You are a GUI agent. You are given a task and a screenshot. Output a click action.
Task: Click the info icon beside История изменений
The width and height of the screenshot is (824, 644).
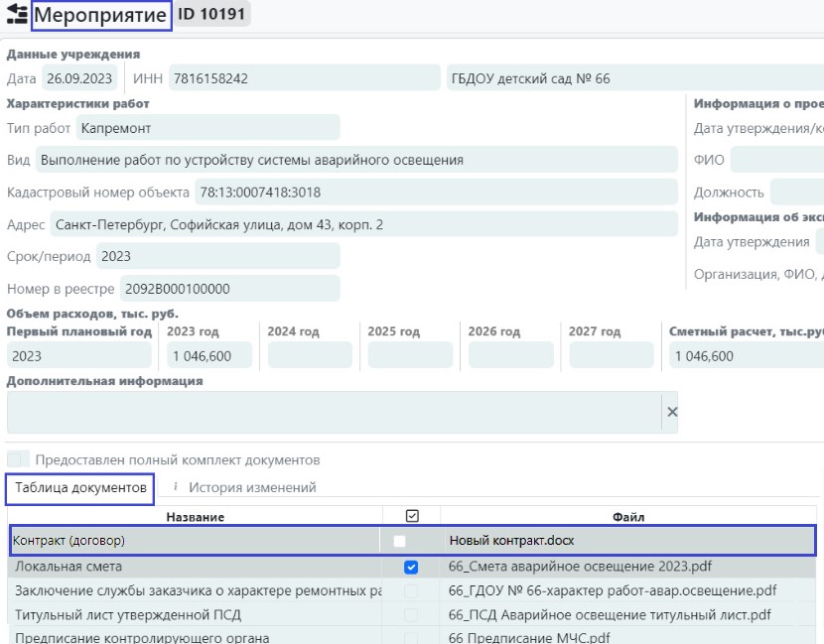coord(176,487)
